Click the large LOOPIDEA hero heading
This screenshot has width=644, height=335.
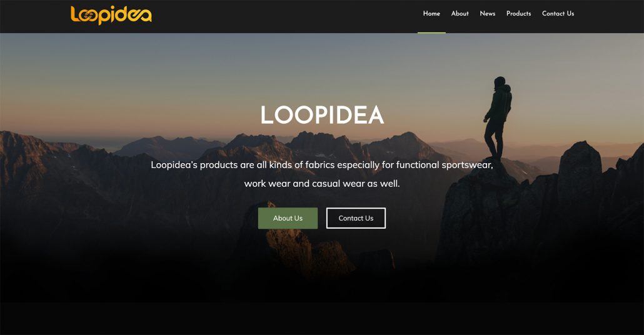point(322,115)
